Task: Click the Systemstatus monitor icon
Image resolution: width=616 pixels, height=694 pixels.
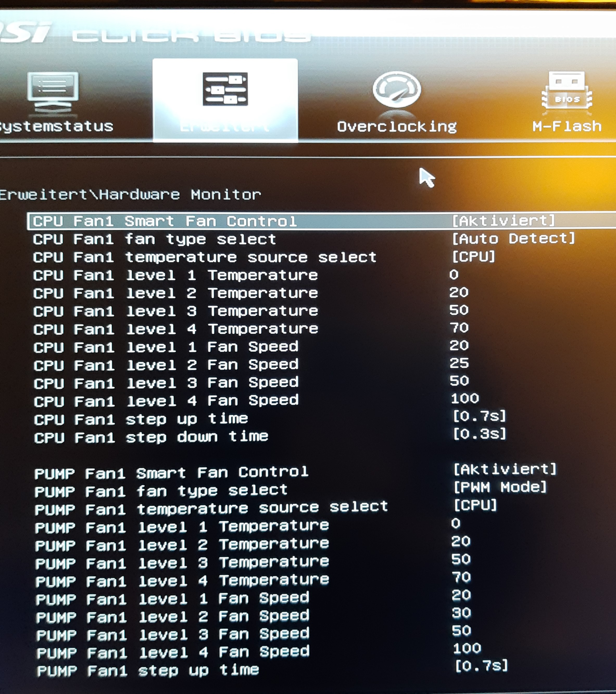Action: pyautogui.click(x=53, y=91)
